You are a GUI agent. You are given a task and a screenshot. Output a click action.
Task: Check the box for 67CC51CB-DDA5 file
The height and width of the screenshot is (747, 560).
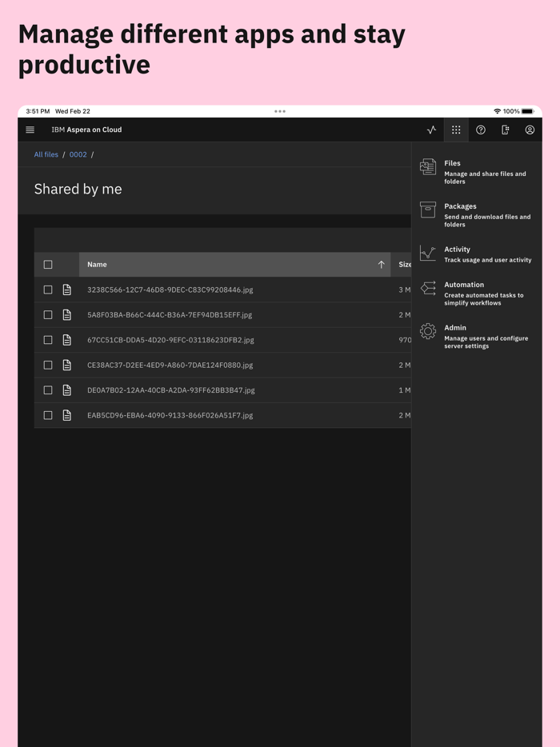point(48,340)
